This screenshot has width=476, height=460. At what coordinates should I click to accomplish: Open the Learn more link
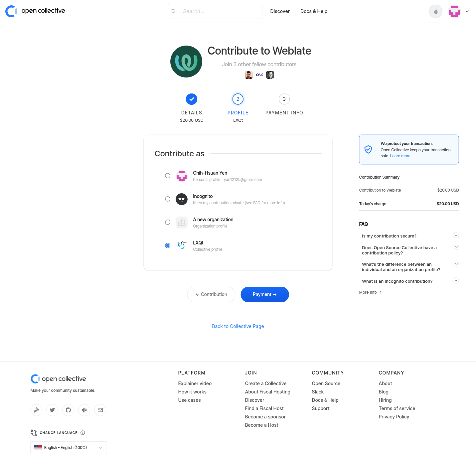click(x=400, y=156)
